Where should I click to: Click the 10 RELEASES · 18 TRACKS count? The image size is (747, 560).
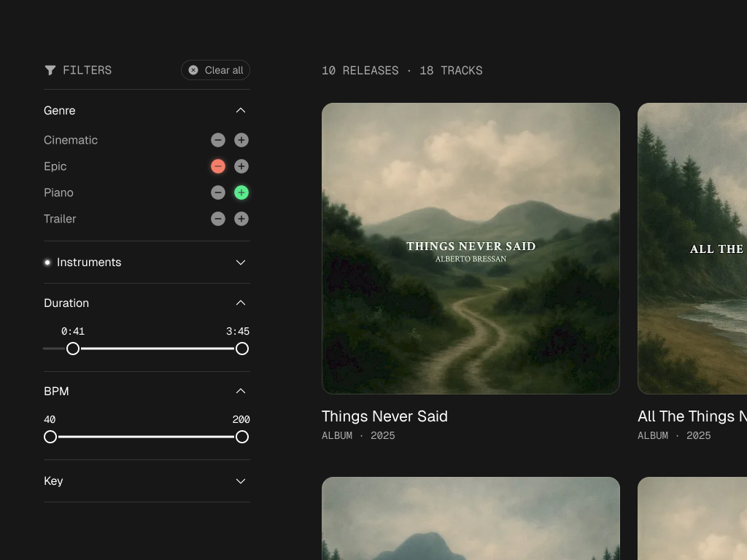point(402,71)
